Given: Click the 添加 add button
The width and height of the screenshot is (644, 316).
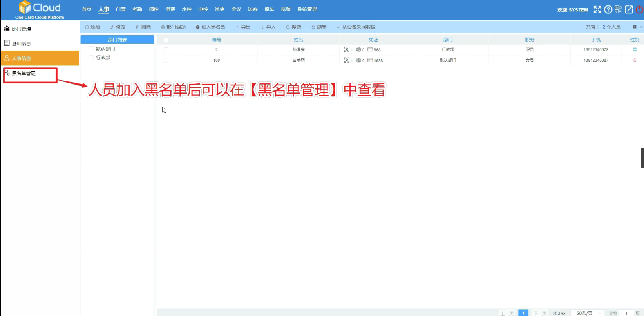Looking at the screenshot, I should (x=93, y=27).
